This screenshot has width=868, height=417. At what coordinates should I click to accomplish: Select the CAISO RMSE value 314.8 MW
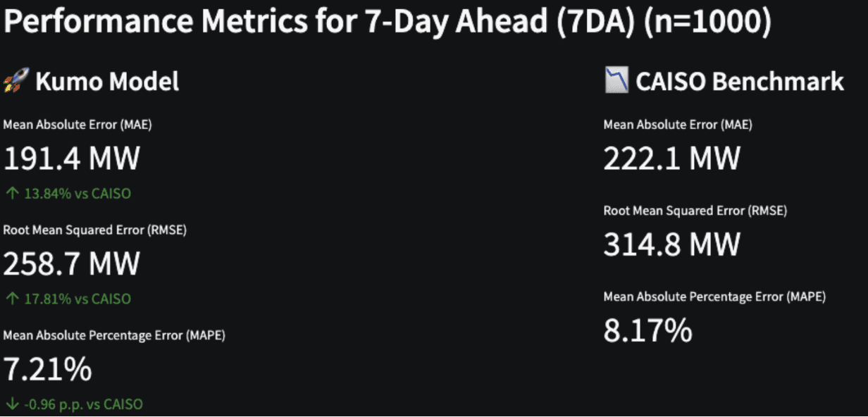coord(671,244)
